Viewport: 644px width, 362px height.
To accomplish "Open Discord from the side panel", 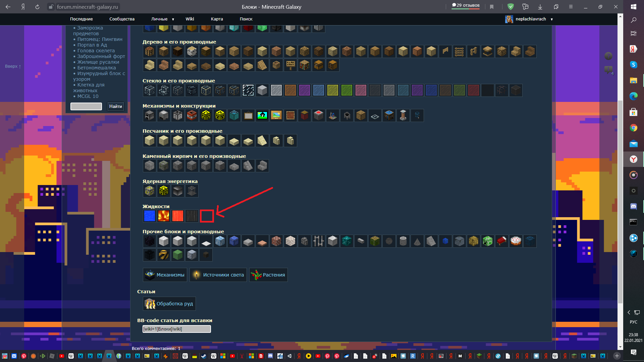I will pos(634,206).
